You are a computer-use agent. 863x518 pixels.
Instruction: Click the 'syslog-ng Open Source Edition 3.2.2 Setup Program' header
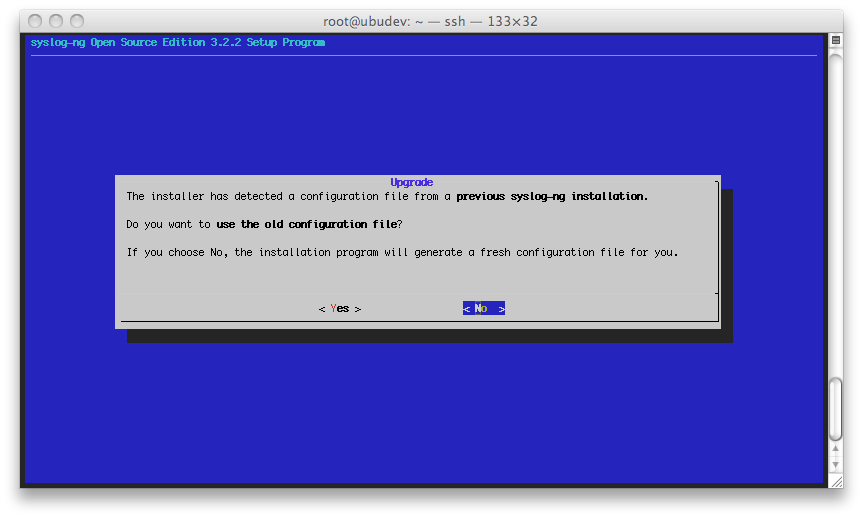click(178, 42)
